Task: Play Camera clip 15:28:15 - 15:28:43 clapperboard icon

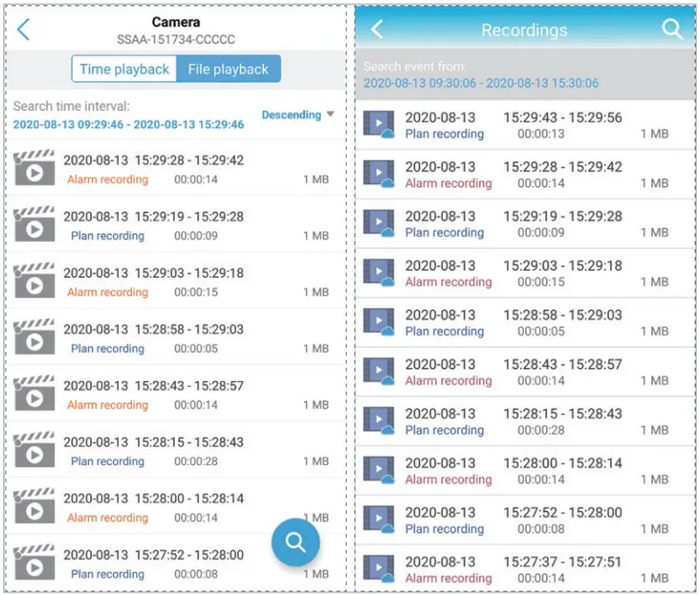Action: [x=34, y=449]
